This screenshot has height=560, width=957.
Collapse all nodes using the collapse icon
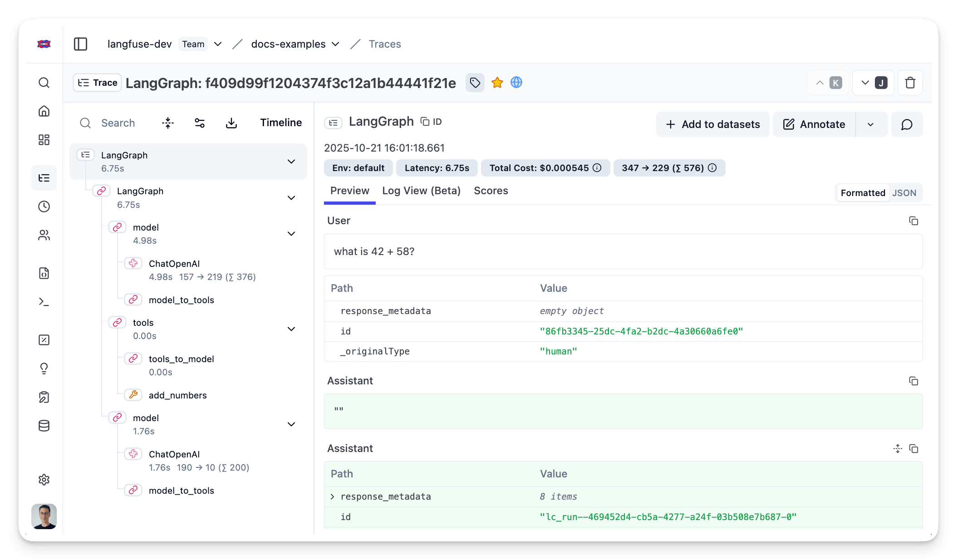pyautogui.click(x=168, y=123)
